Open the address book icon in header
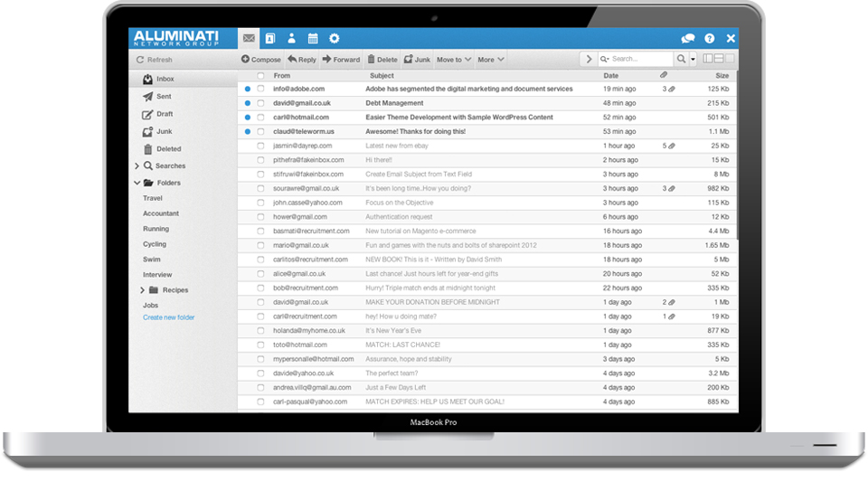This screenshot has width=868, height=482. coord(269,39)
